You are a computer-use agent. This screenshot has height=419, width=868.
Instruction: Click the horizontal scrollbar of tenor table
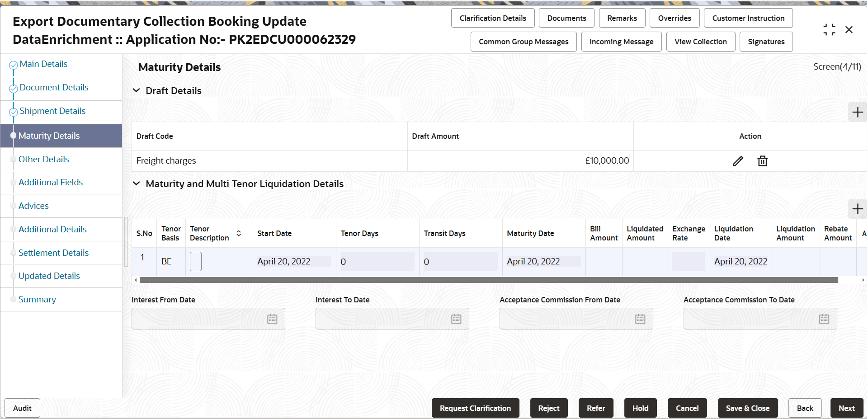pyautogui.click(x=489, y=280)
